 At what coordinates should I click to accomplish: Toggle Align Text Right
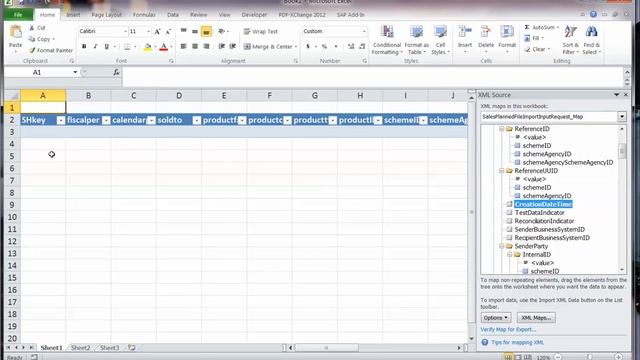(207, 47)
